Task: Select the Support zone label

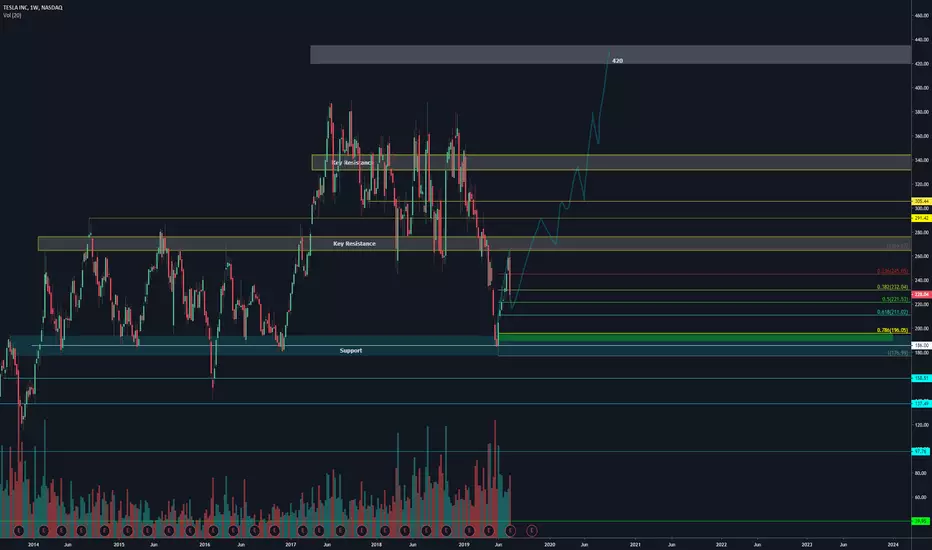Action: 351,350
